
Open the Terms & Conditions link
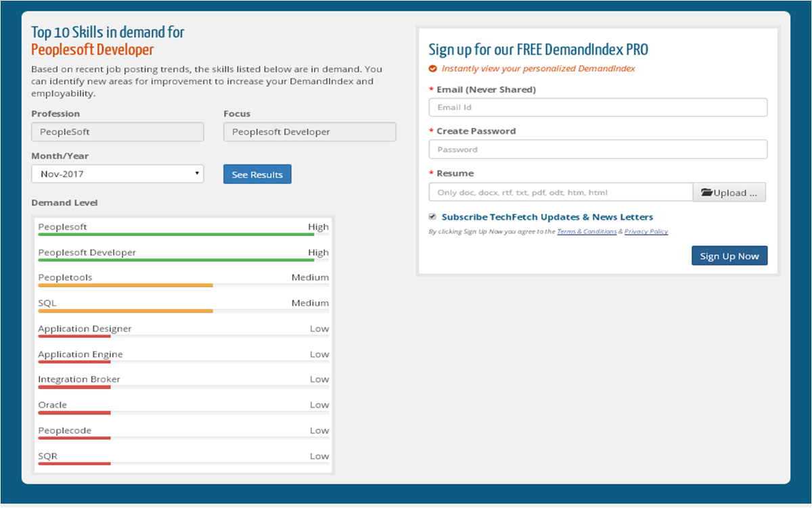pyautogui.click(x=587, y=231)
